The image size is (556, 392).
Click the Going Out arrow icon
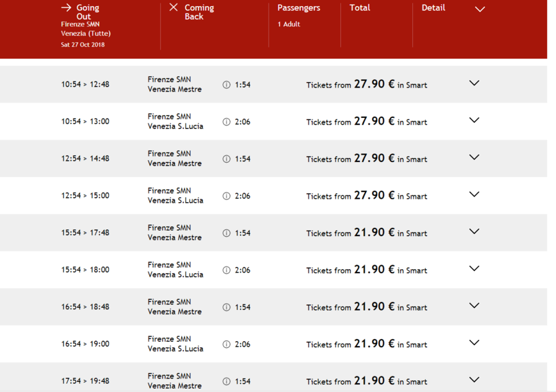pyautogui.click(x=66, y=7)
